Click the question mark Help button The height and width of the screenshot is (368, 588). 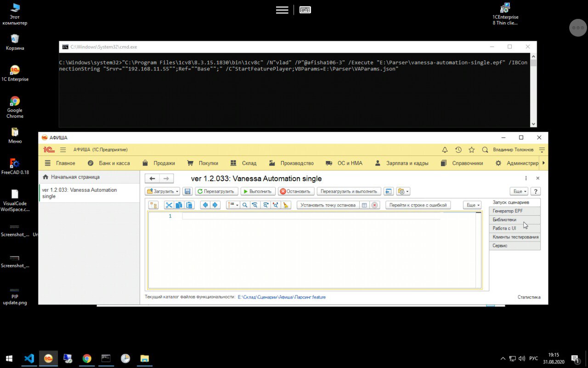(536, 191)
